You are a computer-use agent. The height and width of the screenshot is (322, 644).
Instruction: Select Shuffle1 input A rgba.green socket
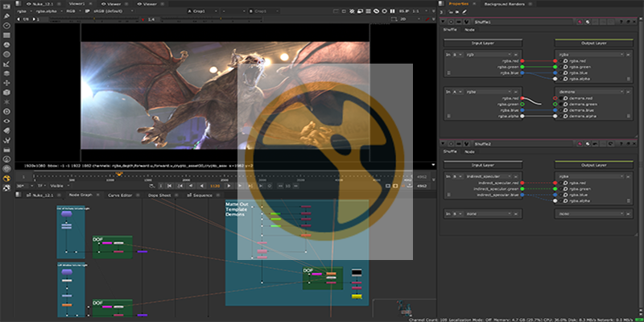(522, 105)
